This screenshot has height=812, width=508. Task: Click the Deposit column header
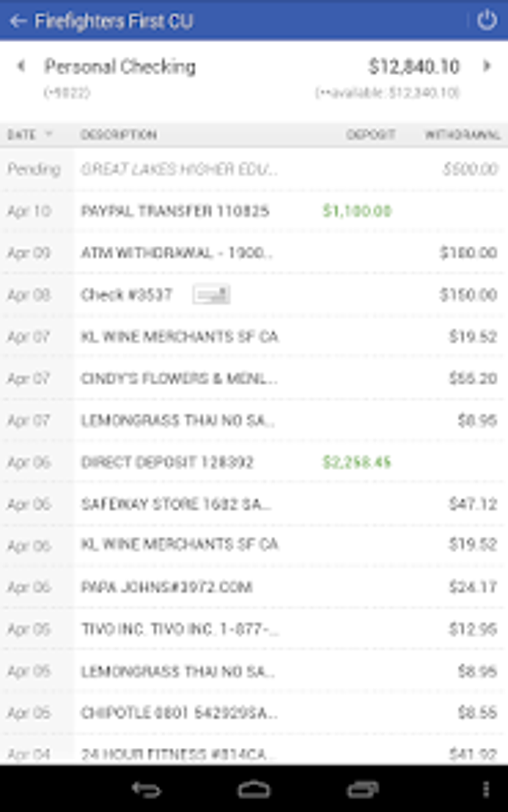(x=371, y=135)
